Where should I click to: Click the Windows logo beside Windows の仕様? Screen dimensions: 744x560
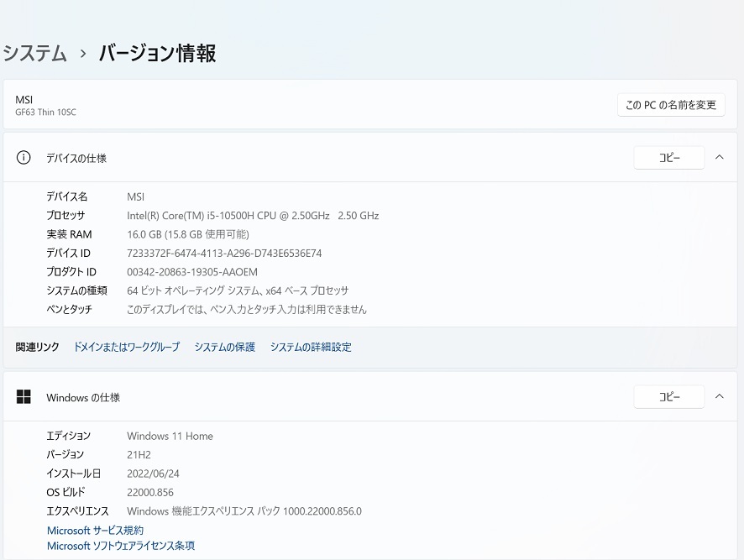[x=24, y=396]
